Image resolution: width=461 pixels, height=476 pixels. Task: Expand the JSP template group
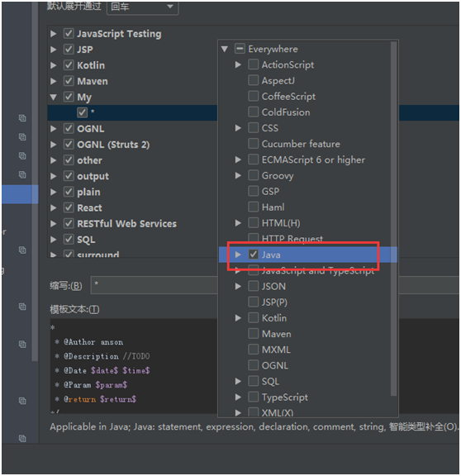(54, 50)
